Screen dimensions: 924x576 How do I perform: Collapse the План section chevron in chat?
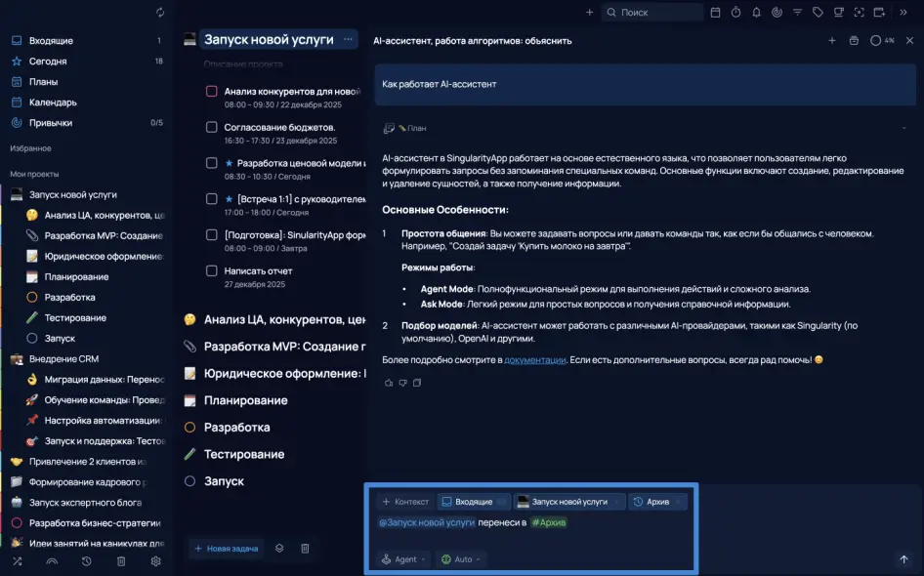[903, 128]
